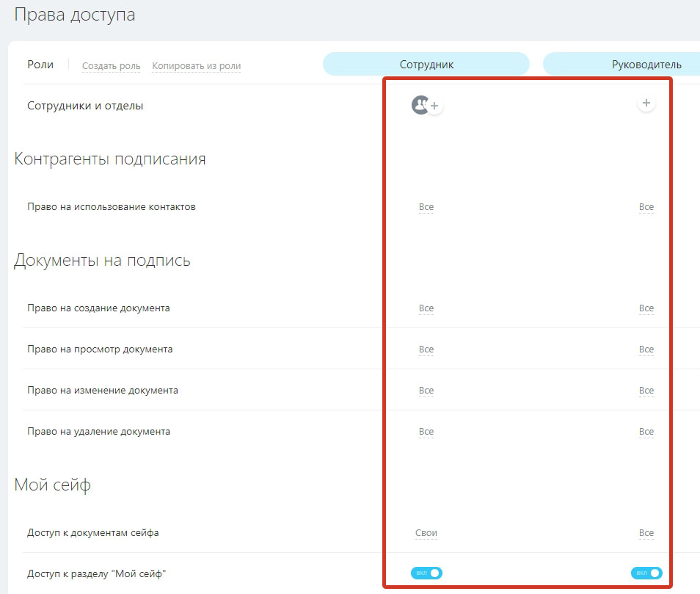Click 'Все' for Доступ к документам сейфа under Руководитель
700x594 pixels.
[646, 532]
